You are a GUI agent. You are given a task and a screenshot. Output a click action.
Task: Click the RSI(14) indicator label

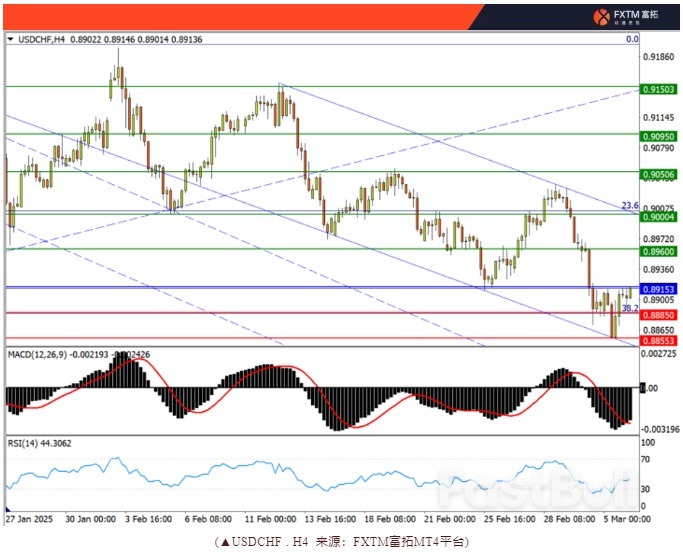click(x=25, y=442)
